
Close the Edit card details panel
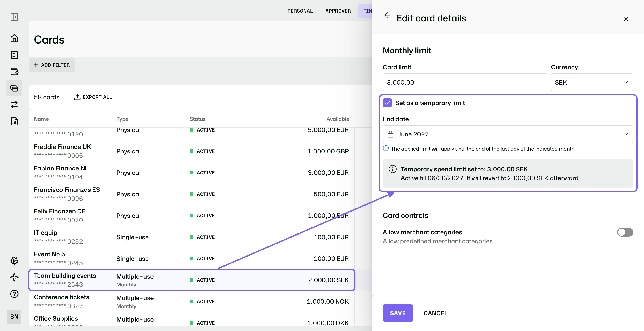click(626, 19)
